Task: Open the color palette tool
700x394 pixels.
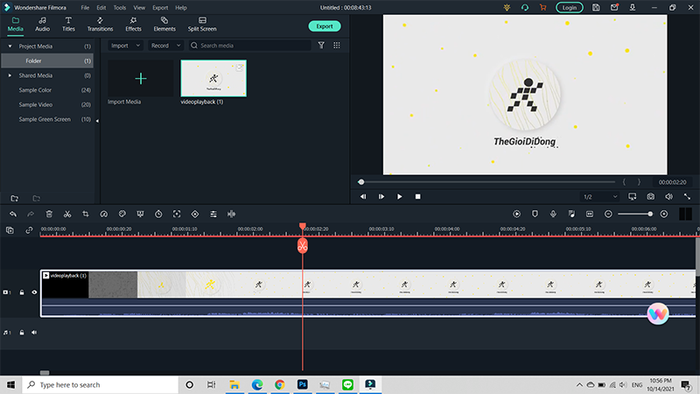Action: [122, 214]
